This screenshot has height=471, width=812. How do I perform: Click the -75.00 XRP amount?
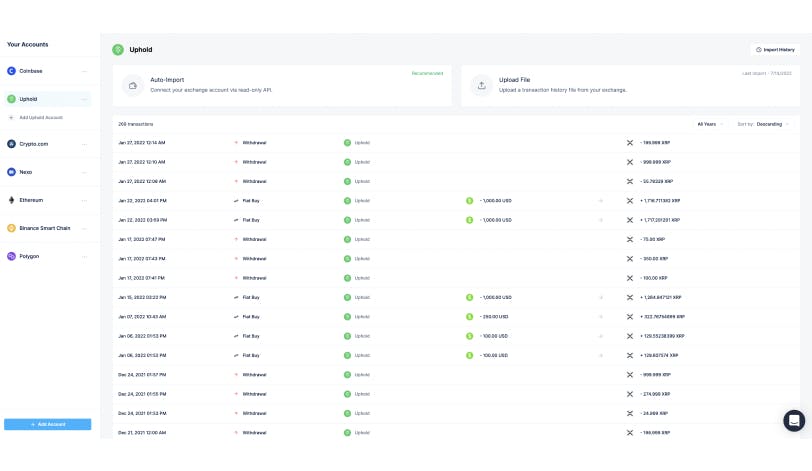pos(652,240)
